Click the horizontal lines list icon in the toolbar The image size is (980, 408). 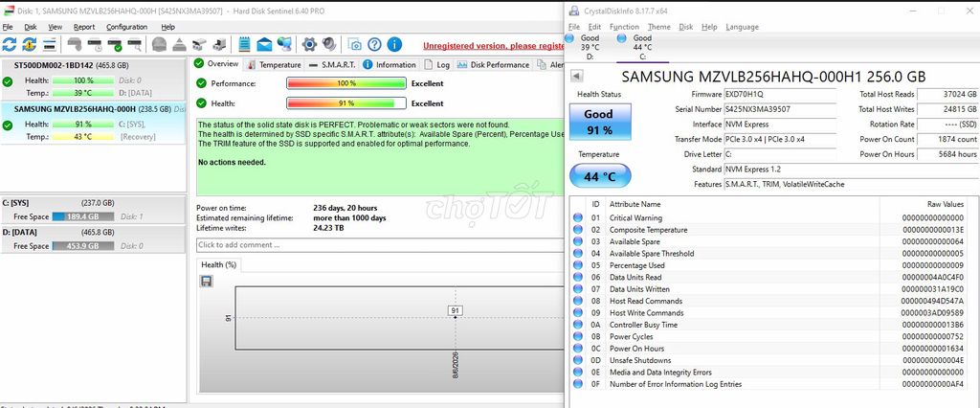click(x=50, y=44)
